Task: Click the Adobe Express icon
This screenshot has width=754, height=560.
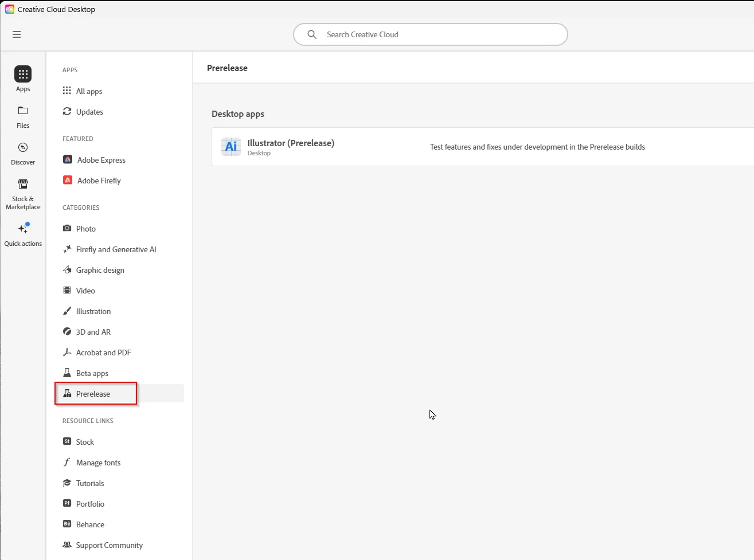Action: 68,160
